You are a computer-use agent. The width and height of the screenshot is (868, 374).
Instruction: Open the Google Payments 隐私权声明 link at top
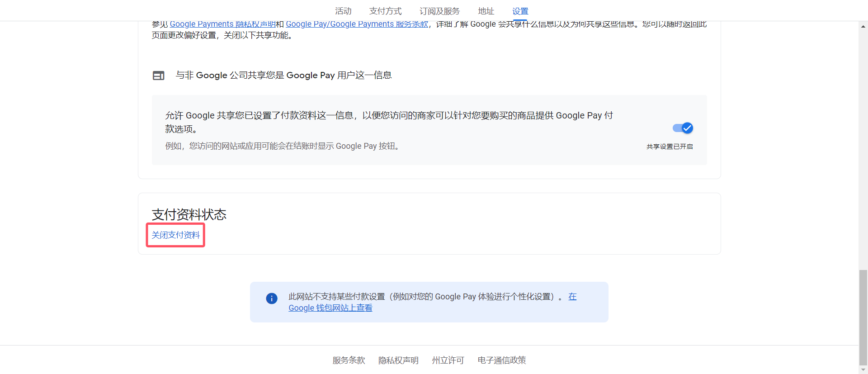click(x=222, y=24)
